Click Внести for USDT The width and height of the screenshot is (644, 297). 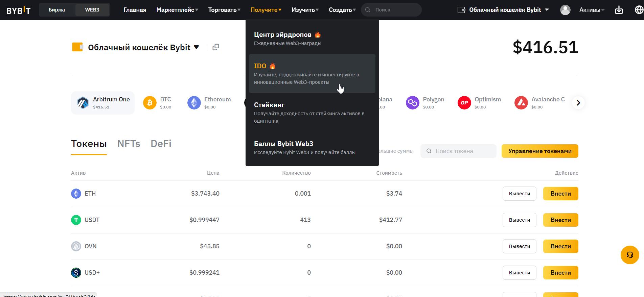[561, 220]
